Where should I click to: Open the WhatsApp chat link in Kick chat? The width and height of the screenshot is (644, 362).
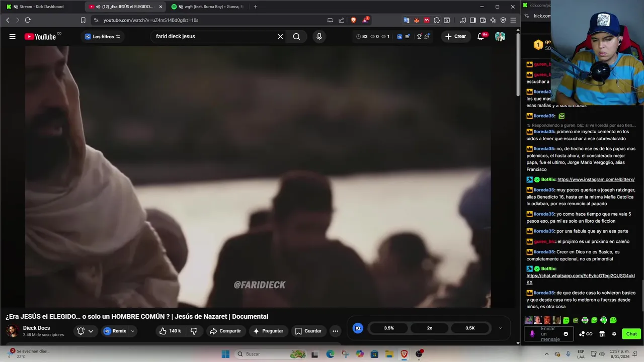click(581, 279)
